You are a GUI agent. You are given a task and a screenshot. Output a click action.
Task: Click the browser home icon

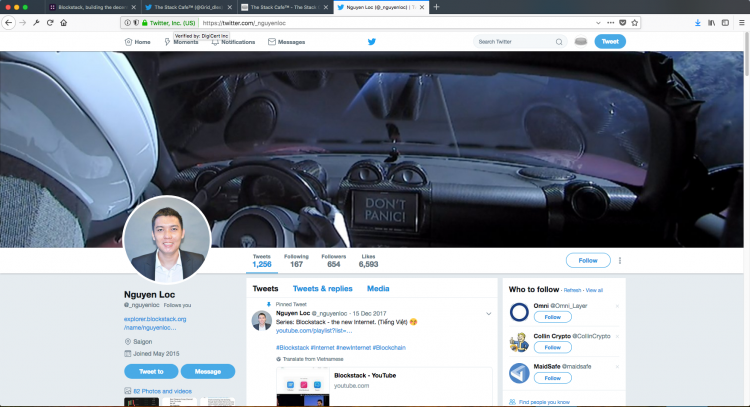coord(64,22)
